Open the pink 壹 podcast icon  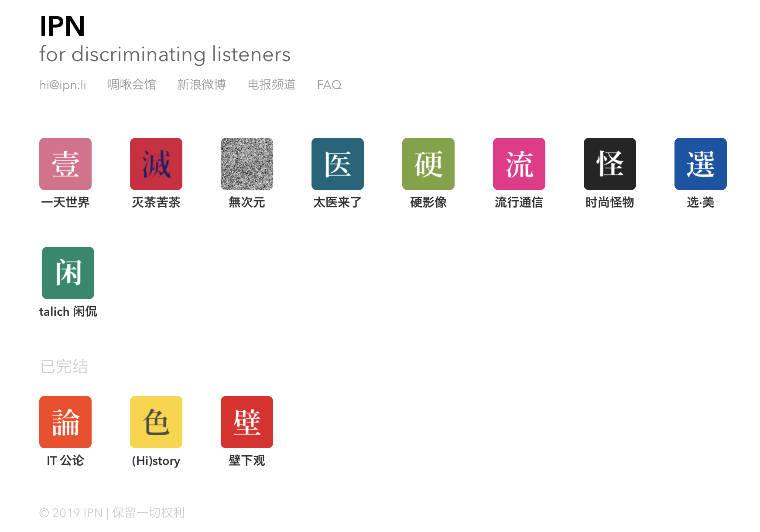pyautogui.click(x=65, y=164)
